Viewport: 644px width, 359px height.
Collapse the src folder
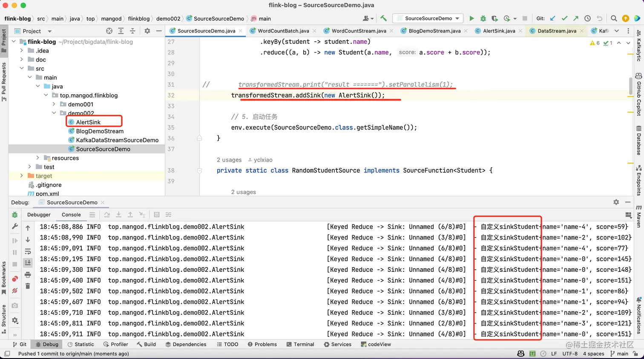tap(22, 68)
